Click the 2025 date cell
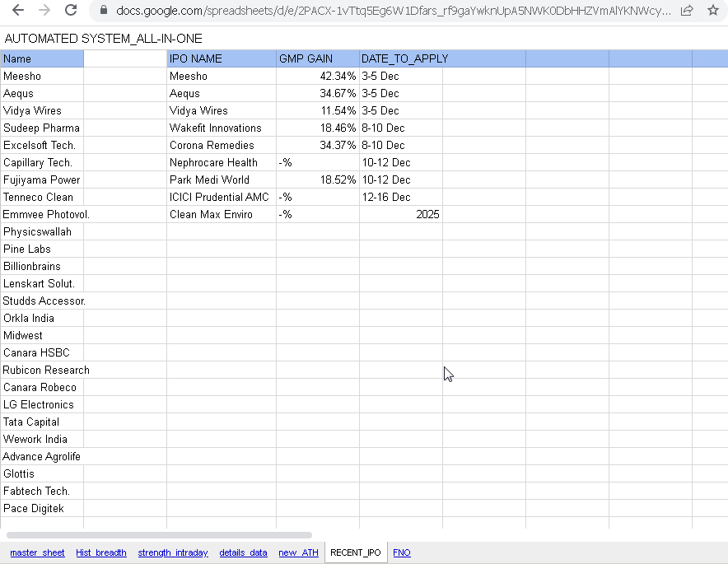 tap(401, 214)
